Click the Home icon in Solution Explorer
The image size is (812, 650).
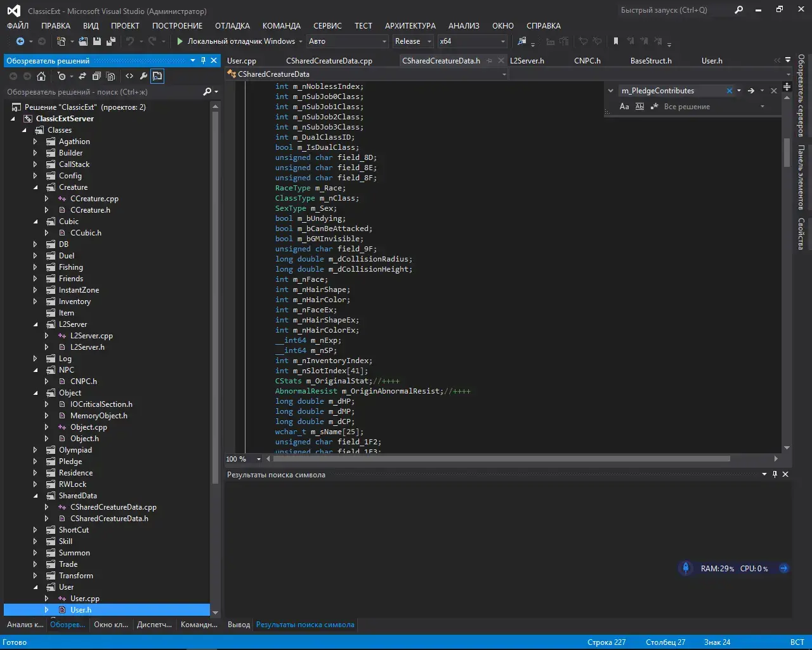click(x=41, y=76)
